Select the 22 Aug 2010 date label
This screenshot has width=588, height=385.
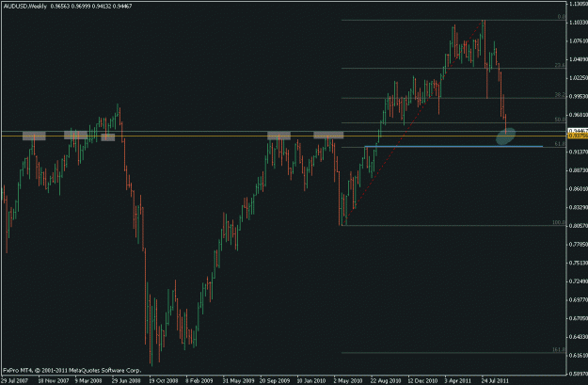point(386,380)
